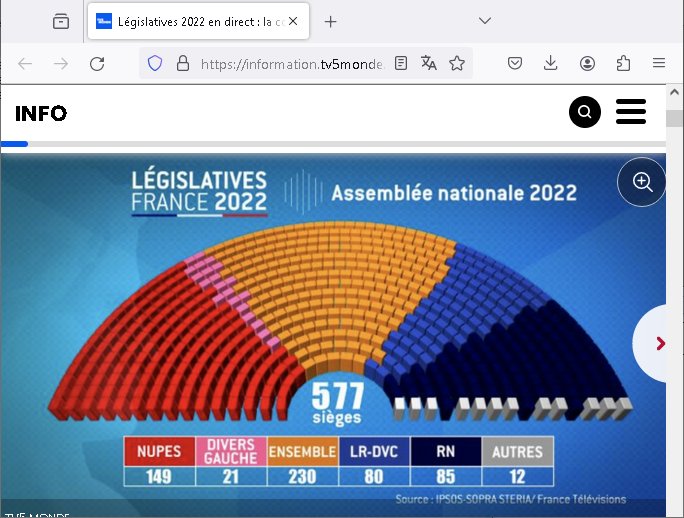Click the vertical scrollbar thumb
Image resolution: width=684 pixels, height=518 pixels.
tap(674, 118)
